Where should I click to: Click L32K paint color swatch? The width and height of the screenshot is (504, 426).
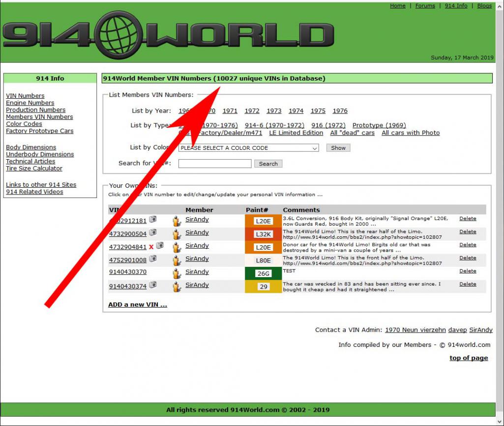pos(263,234)
